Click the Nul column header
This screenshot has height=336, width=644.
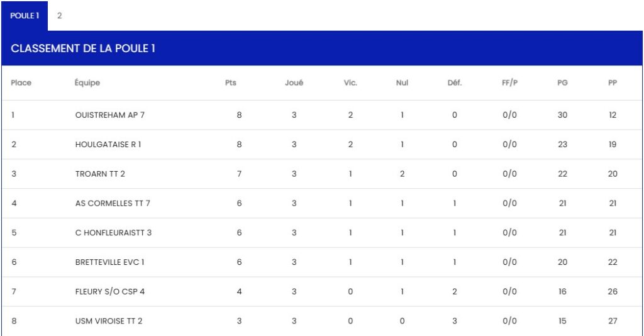[402, 83]
